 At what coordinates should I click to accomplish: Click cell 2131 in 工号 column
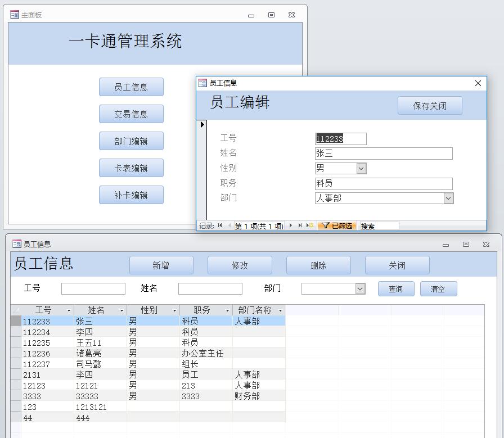click(x=48, y=374)
